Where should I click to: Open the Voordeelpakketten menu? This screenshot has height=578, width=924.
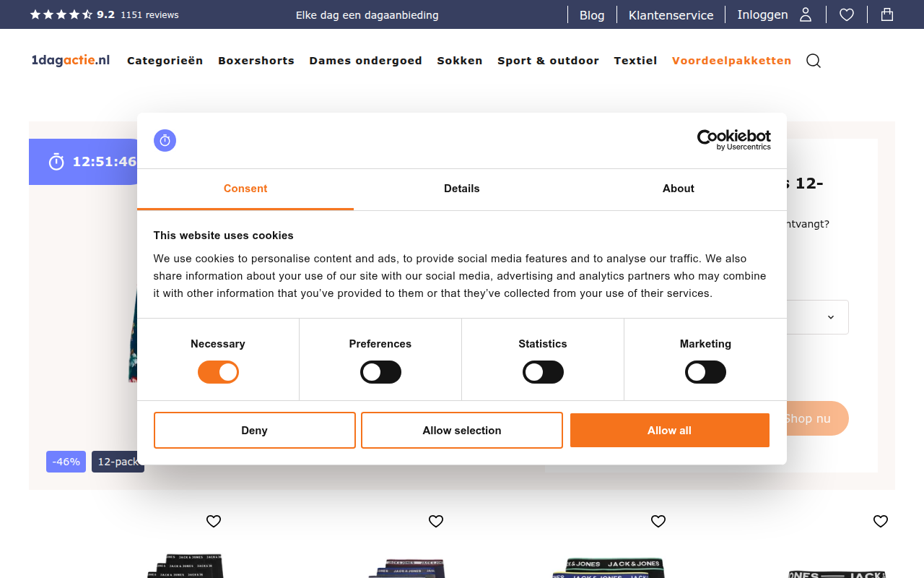[x=732, y=61]
